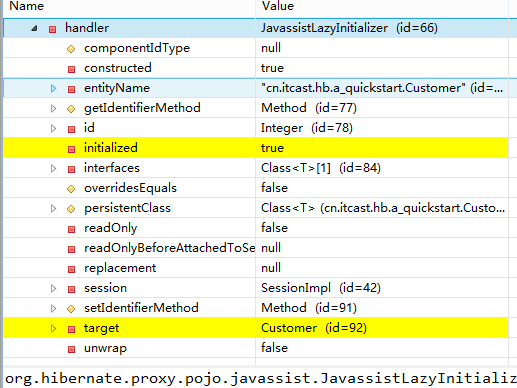Click the JavassistLazyInitializer (id=66) value

pyautogui.click(x=349, y=28)
